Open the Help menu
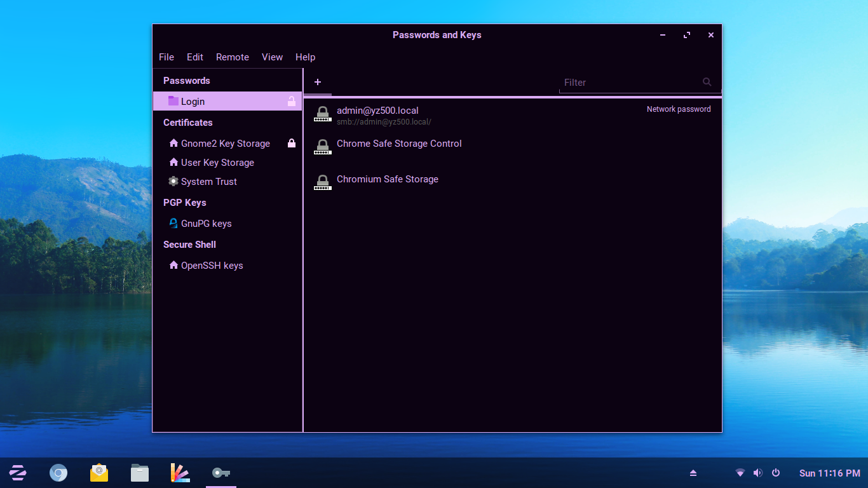The image size is (868, 488). point(306,57)
